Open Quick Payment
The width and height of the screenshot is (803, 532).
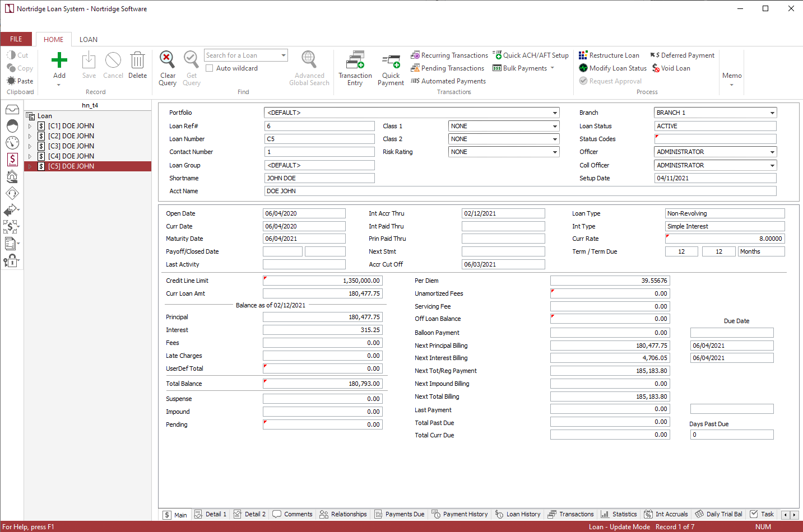tap(391, 69)
